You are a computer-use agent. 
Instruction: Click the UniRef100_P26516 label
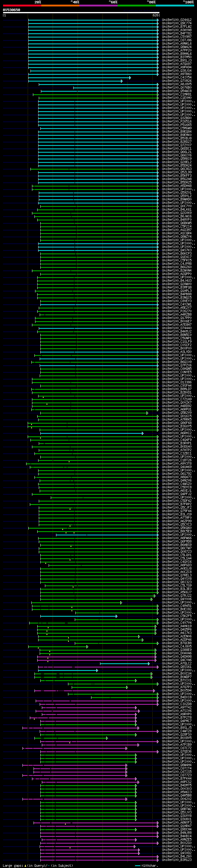pyautogui.click(x=176, y=121)
